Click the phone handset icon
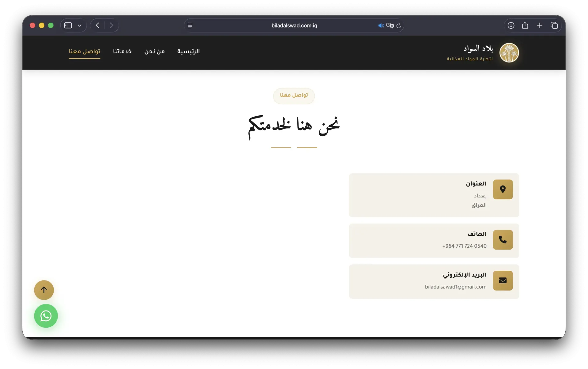The image size is (588, 369). [x=503, y=239]
